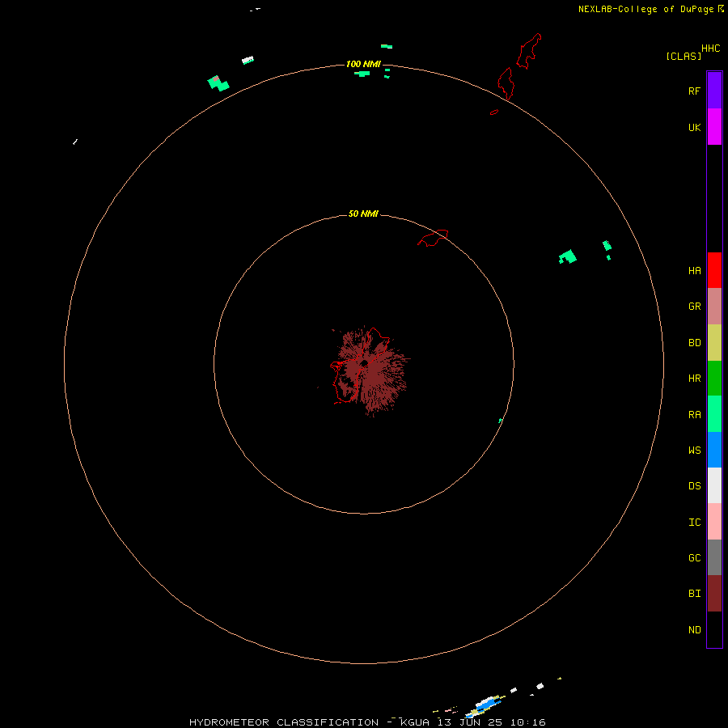Click the RA light green legend swatch

click(x=714, y=414)
